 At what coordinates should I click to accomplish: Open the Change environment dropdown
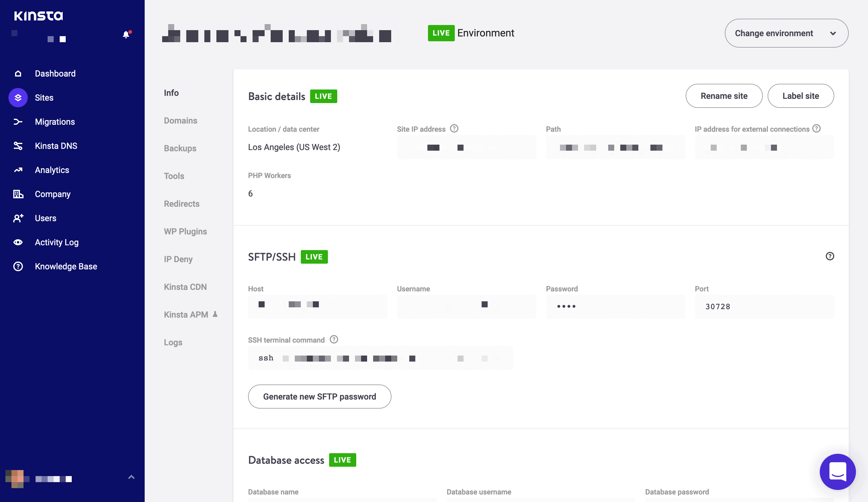click(x=786, y=33)
